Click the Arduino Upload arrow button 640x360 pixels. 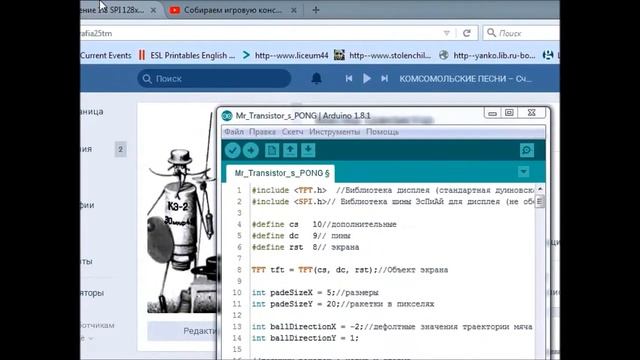(251, 151)
